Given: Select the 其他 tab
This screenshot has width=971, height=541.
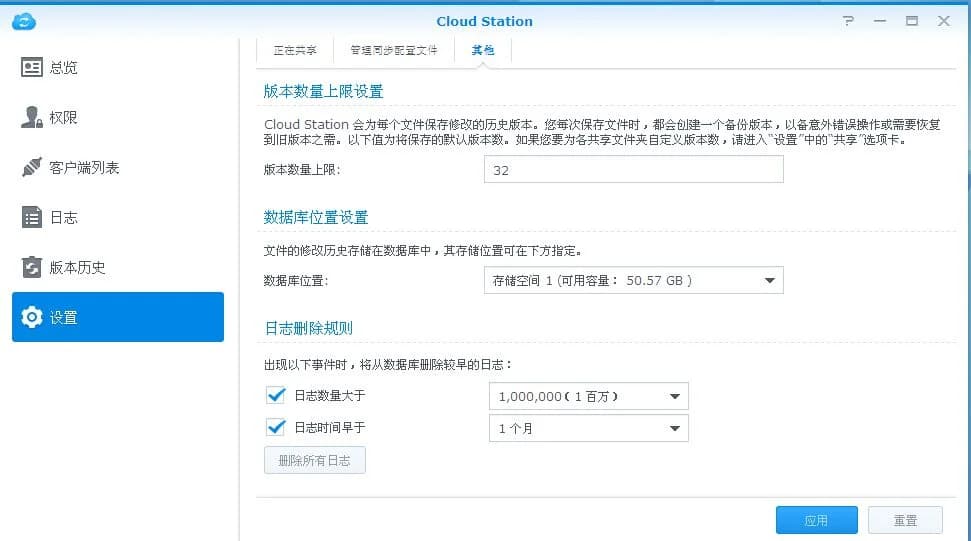Looking at the screenshot, I should click(x=483, y=50).
